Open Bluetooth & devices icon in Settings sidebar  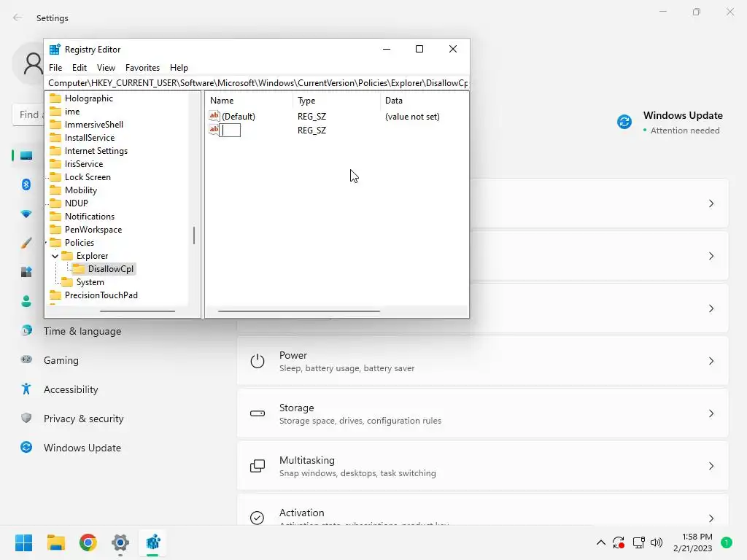pos(26,184)
